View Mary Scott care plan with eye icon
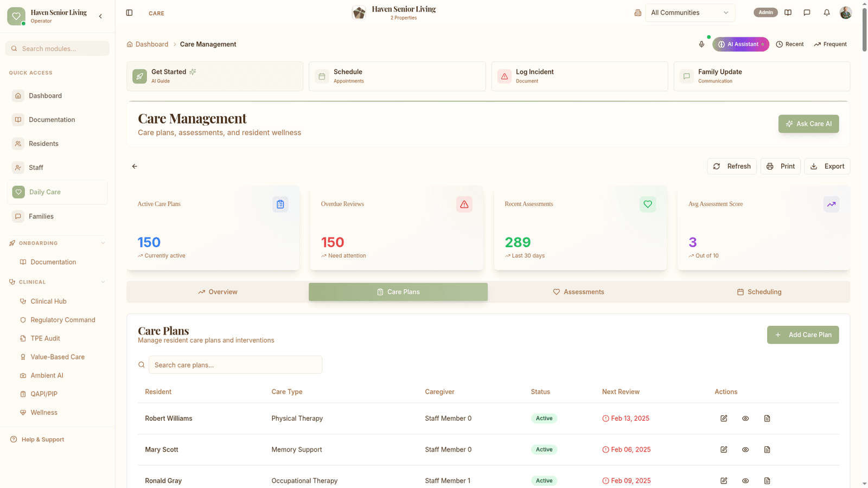The height and width of the screenshot is (488, 868). point(745,450)
